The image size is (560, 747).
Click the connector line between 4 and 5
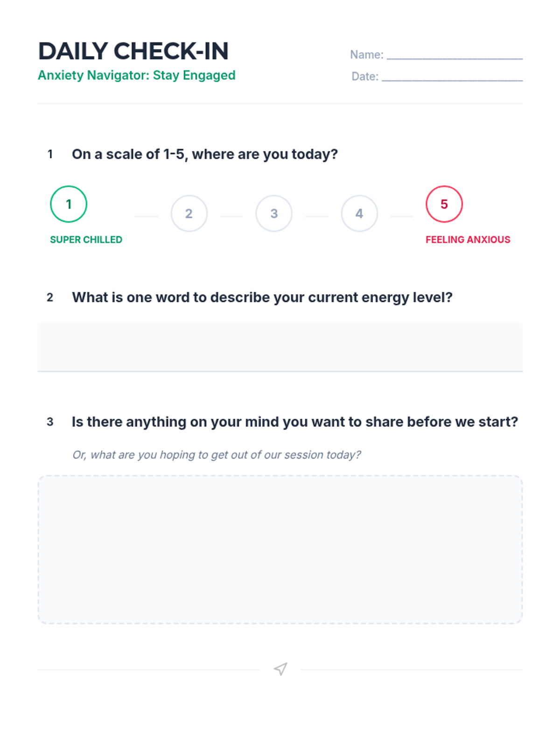pos(402,216)
